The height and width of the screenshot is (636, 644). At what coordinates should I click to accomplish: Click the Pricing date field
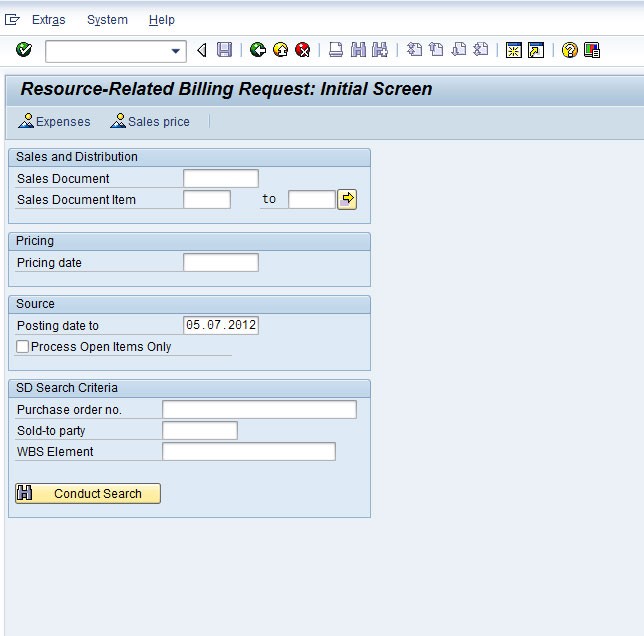[x=221, y=262]
